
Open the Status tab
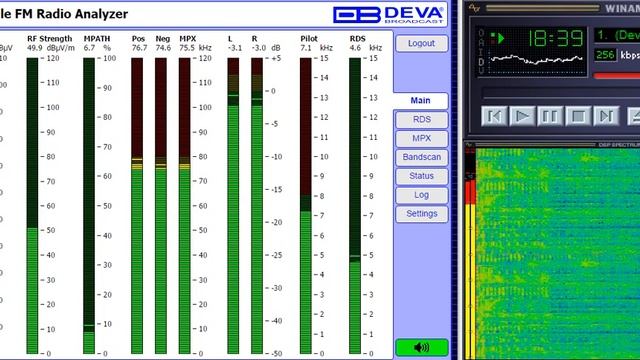[422, 176]
